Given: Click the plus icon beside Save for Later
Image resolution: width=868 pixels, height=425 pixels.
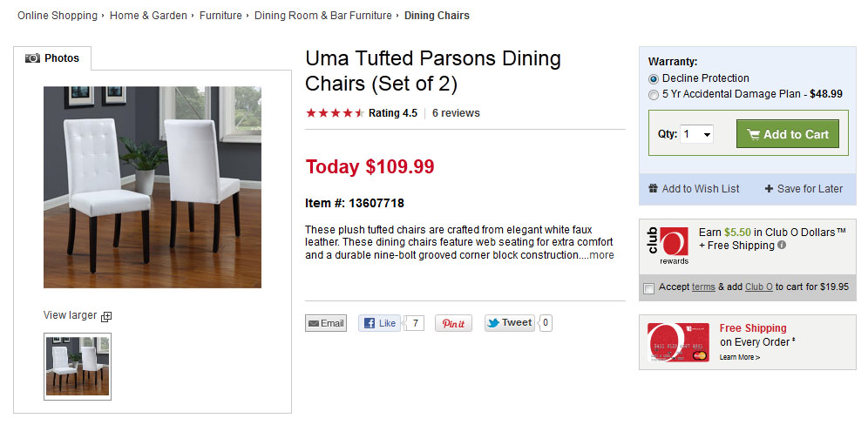Looking at the screenshot, I should [769, 189].
